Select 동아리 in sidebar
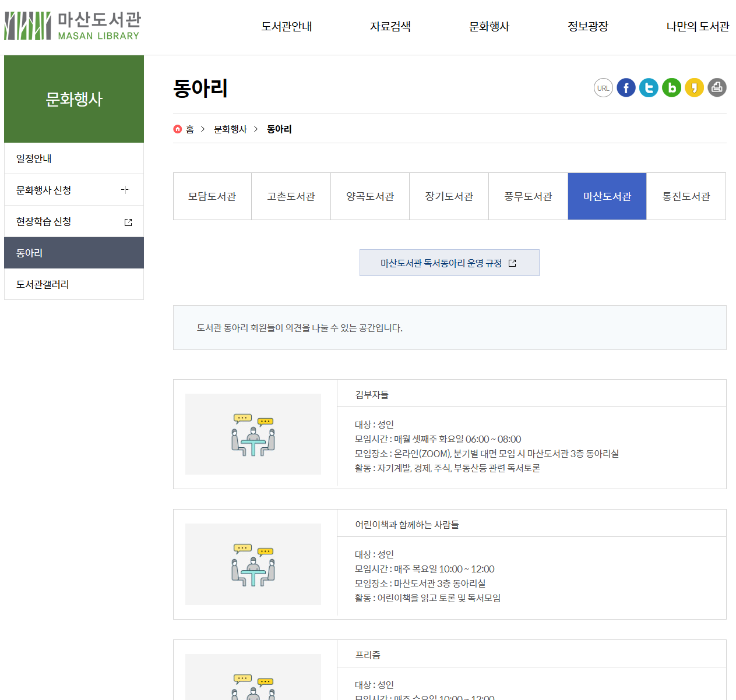736x700 pixels. (x=74, y=253)
